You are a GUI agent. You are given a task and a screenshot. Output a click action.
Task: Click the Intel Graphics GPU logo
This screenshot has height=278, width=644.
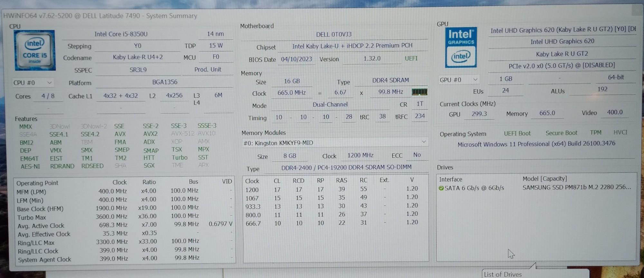461,47
